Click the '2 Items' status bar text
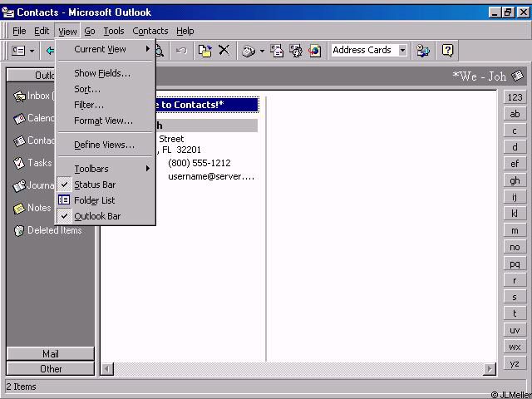This screenshot has width=532, height=399. [x=21, y=387]
